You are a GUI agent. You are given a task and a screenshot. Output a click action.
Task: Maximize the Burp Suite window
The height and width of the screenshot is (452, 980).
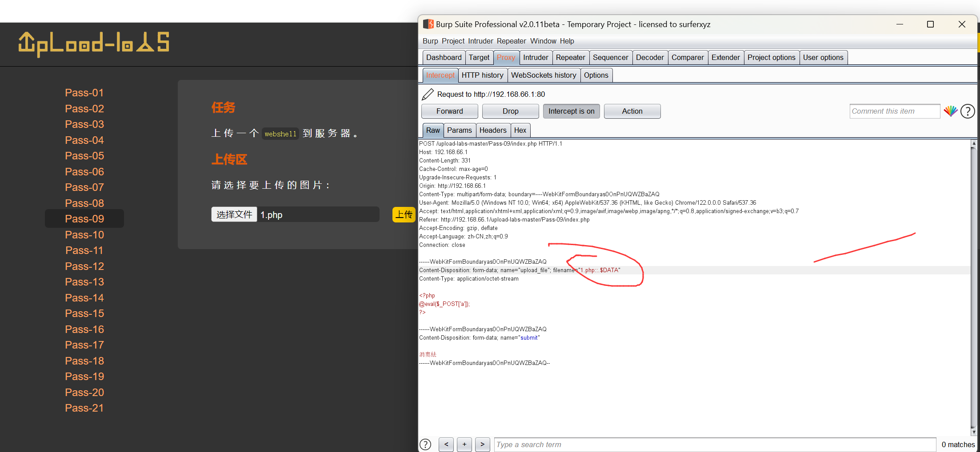pos(930,24)
